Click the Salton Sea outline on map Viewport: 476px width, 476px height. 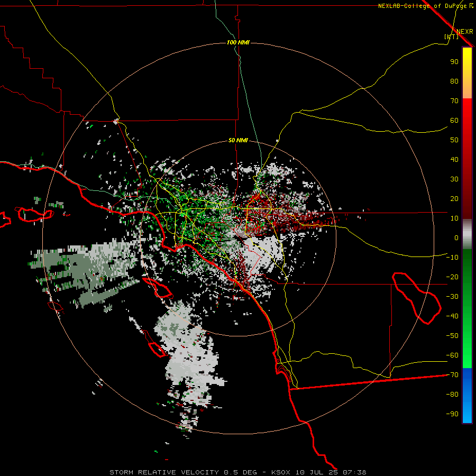click(416, 298)
